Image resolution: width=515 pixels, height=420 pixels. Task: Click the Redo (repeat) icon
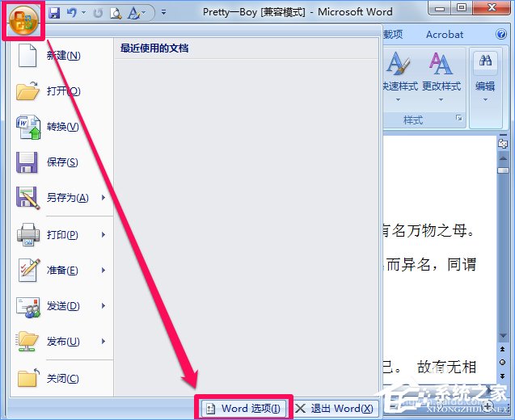(98, 13)
